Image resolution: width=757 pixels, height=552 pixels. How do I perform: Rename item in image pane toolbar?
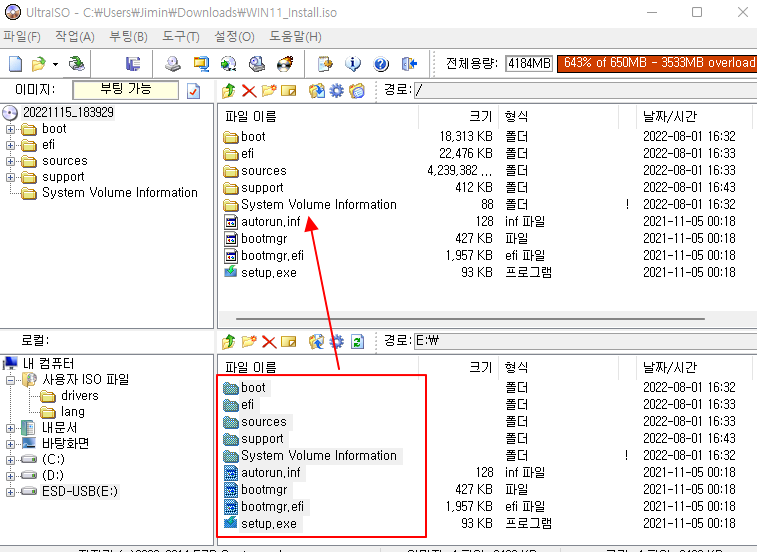point(289,90)
